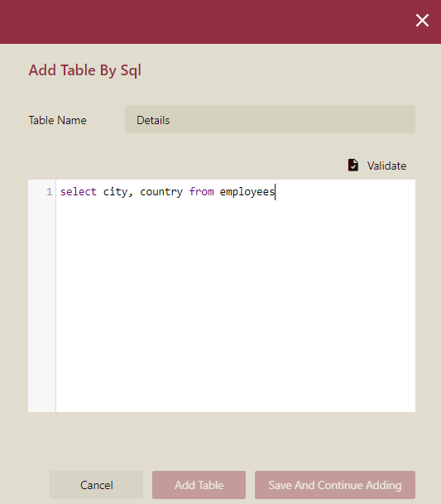Click line number 1 in the editor gutter
The image size is (441, 504).
point(49,192)
